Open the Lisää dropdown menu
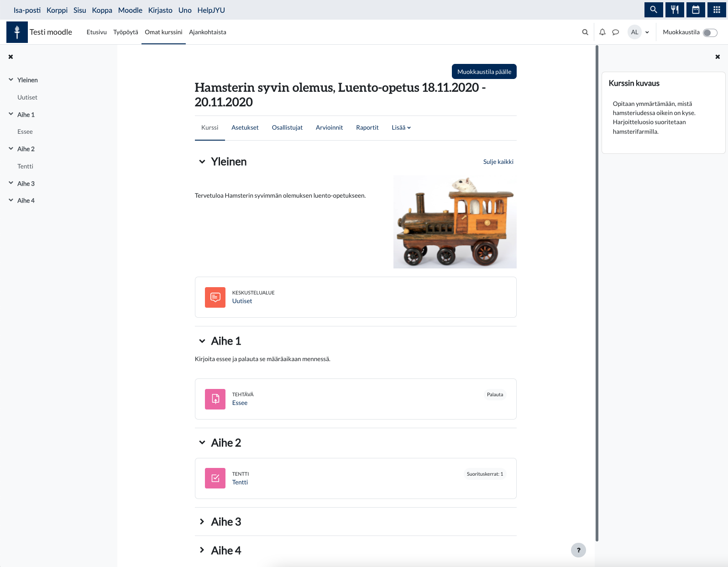 pyautogui.click(x=401, y=127)
